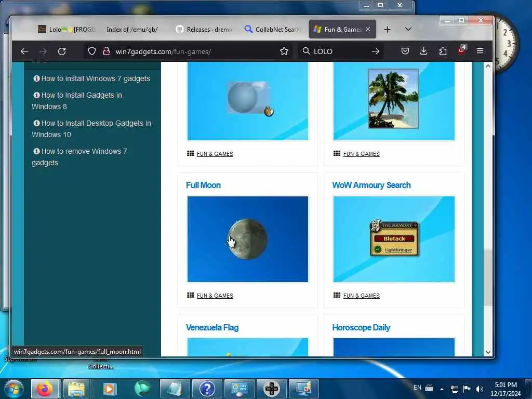Open Windows Explorer from the taskbar

(76, 389)
